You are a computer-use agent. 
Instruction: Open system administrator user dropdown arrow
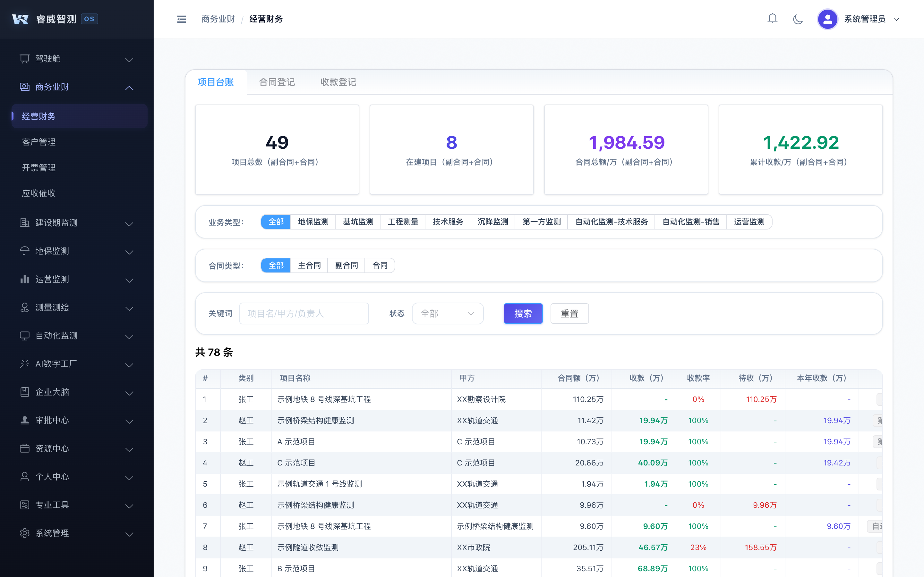click(896, 20)
